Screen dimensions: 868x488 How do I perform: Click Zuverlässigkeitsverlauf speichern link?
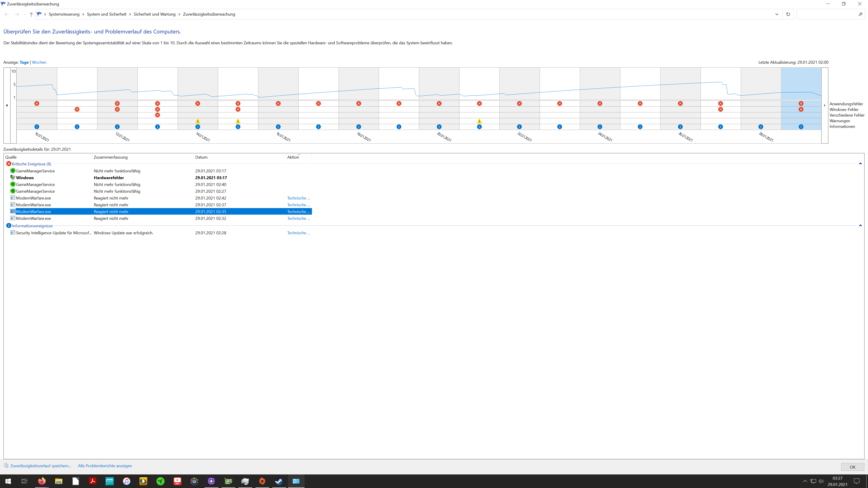pos(41,466)
